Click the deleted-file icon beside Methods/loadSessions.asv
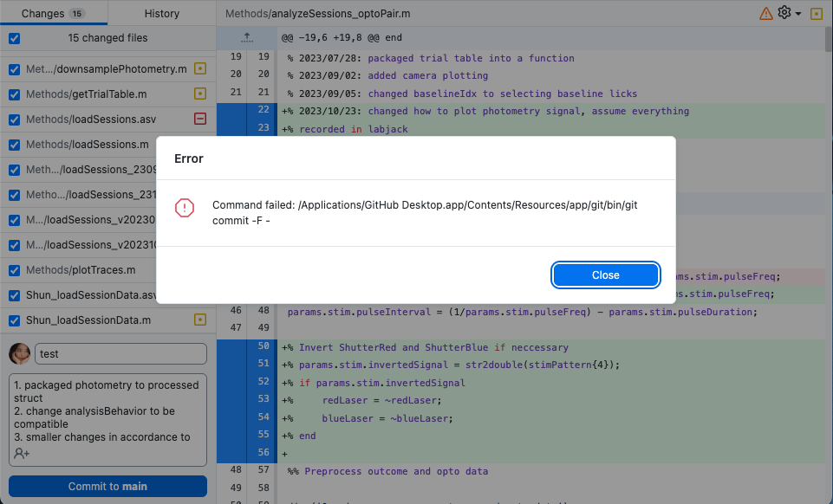Screen dimensions: 833x504 coord(200,119)
